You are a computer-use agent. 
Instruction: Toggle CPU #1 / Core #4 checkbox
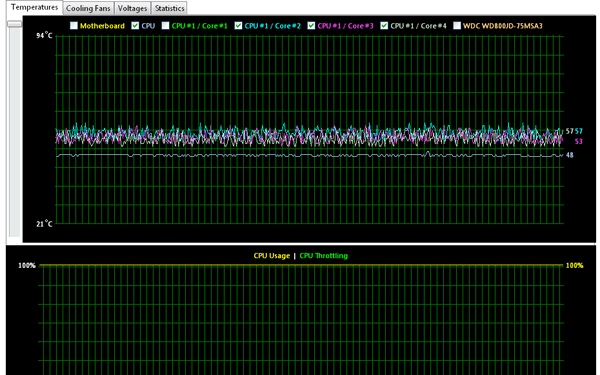[384, 26]
